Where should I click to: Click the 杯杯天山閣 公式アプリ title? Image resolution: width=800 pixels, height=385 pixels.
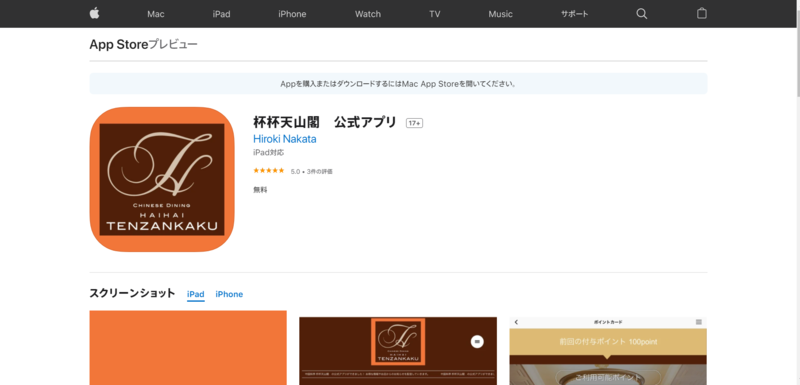point(324,123)
